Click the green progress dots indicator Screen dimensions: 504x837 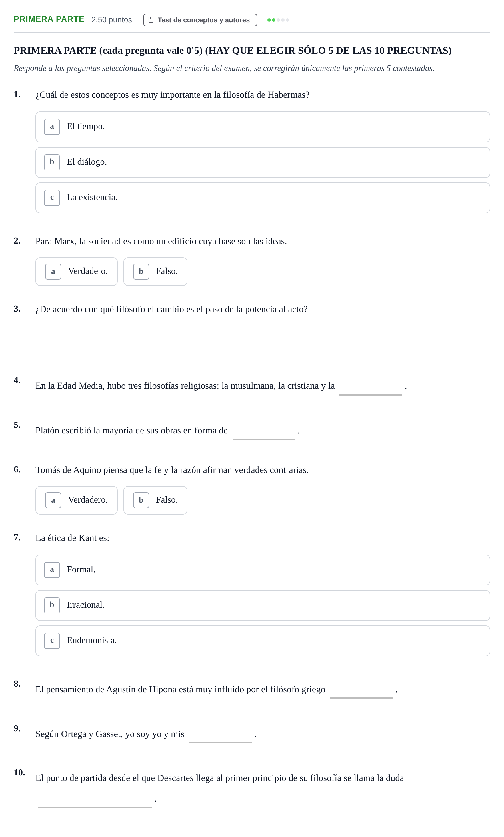pyautogui.click(x=278, y=20)
